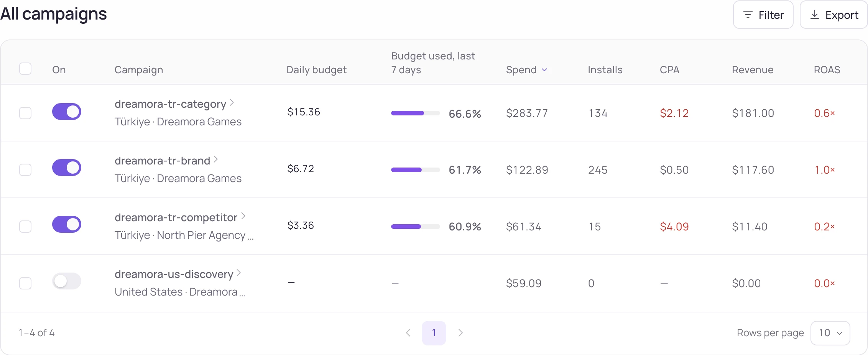Click the red $2.12 CPA value
Viewport: 868px width, 355px height.
click(x=674, y=113)
